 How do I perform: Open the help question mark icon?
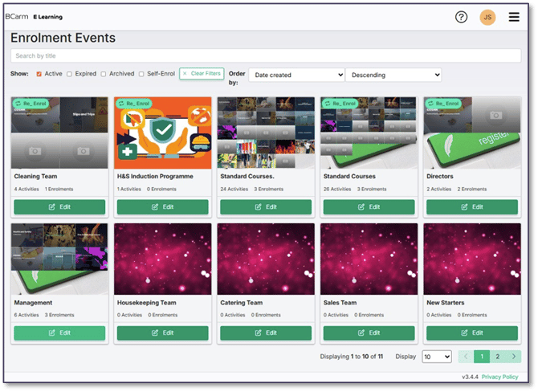coord(461,17)
